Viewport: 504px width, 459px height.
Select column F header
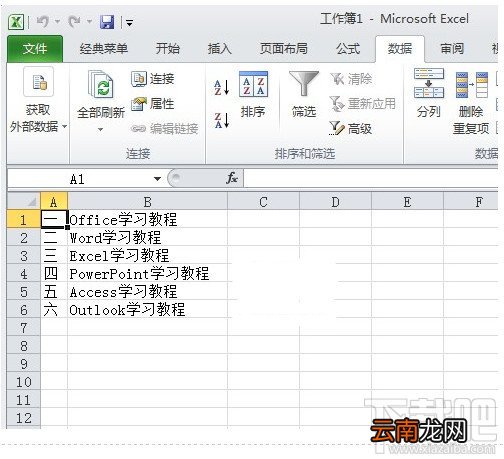coord(471,202)
